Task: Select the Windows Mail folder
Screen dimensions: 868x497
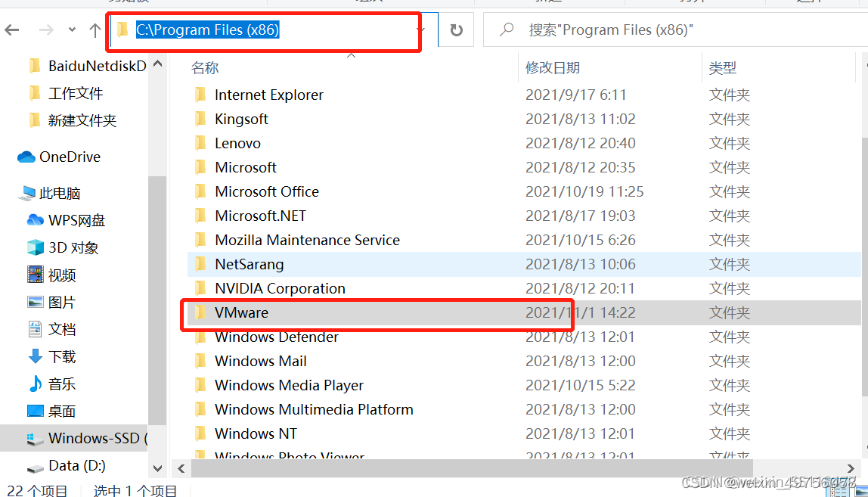Action: pos(524,362)
